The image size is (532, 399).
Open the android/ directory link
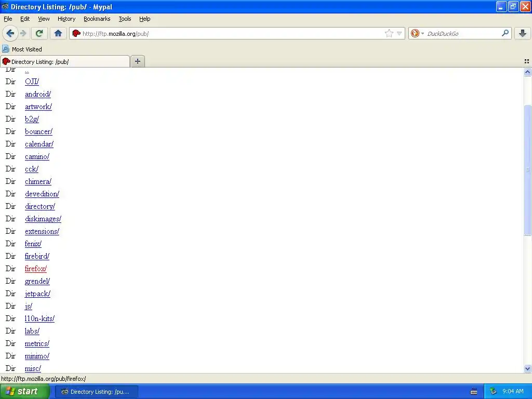[38, 94]
